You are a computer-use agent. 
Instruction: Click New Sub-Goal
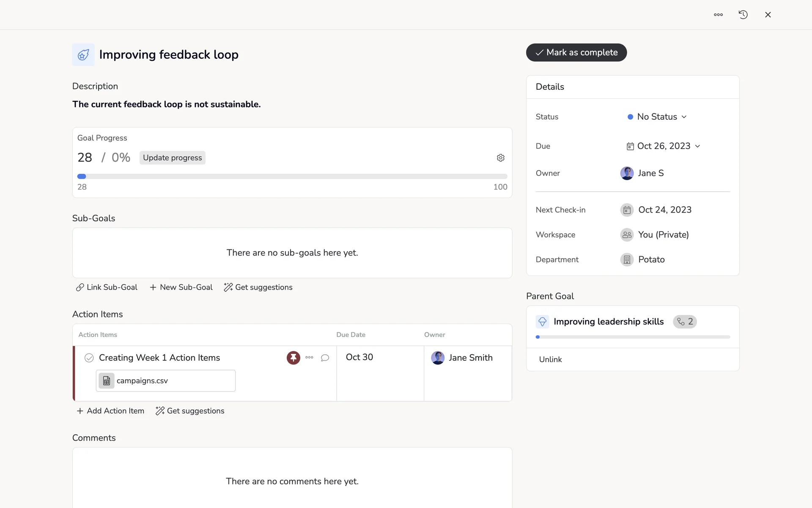[181, 287]
